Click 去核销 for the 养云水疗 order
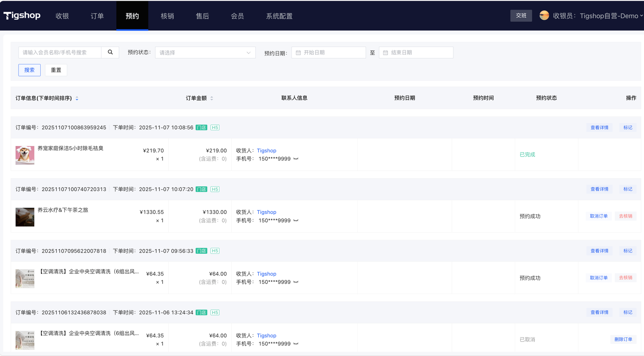644x356 pixels. pos(625,216)
